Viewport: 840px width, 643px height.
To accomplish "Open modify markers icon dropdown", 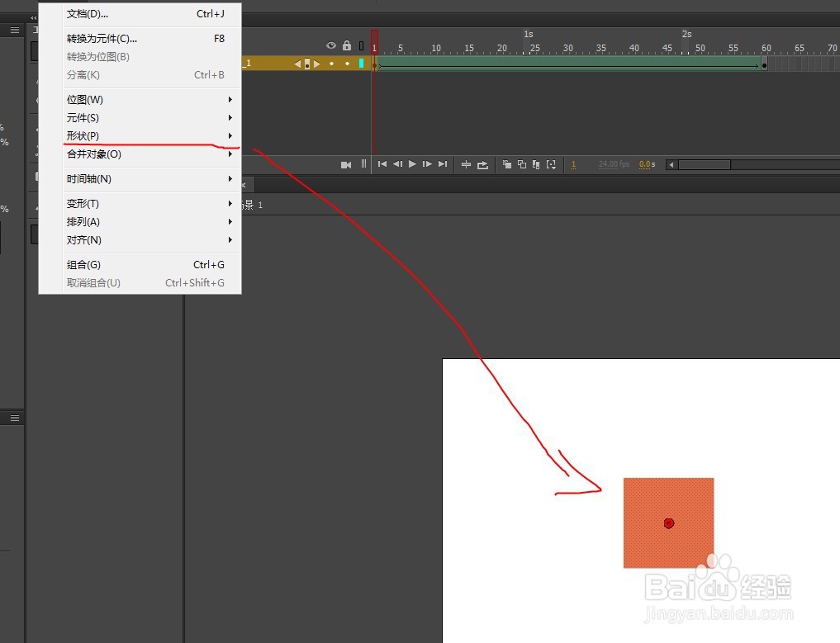I will [551, 164].
